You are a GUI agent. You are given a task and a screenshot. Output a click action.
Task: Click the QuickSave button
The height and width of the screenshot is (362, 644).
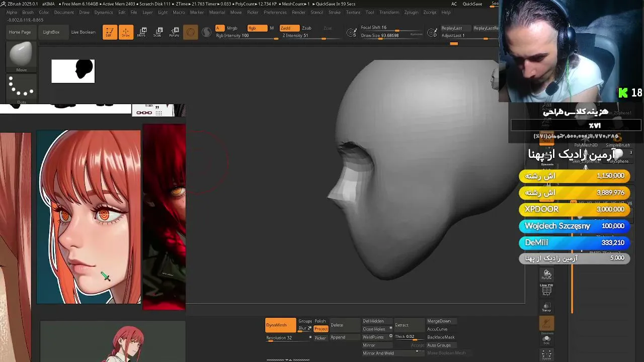coord(472,4)
